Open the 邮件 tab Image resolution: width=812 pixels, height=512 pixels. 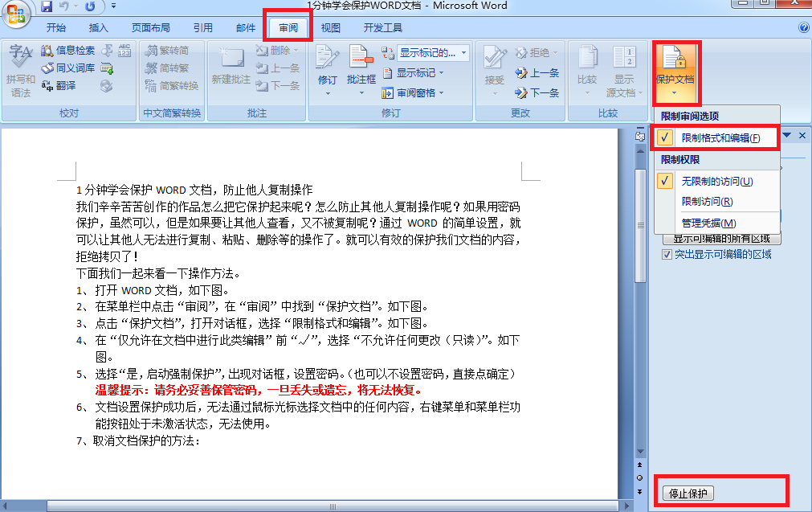pyautogui.click(x=246, y=28)
